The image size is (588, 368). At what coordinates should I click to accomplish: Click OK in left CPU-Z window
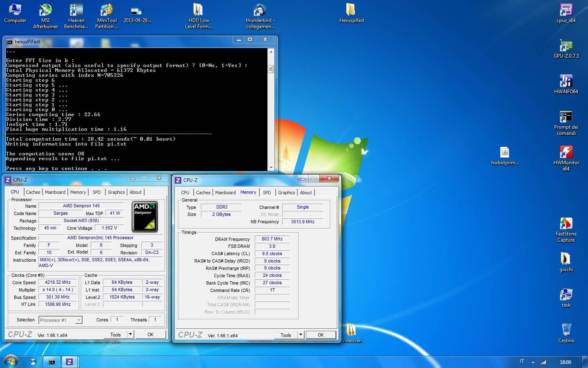(x=150, y=334)
